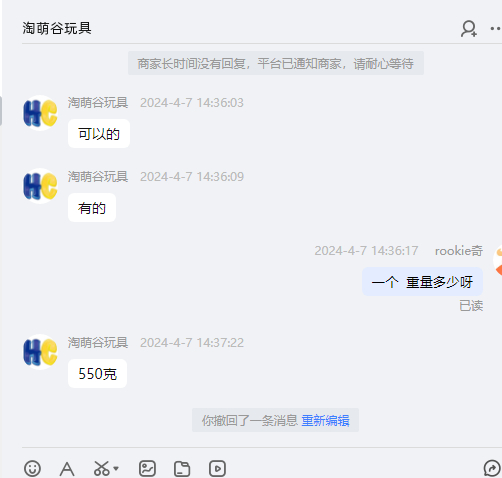Click the rookie奇 username label
Screen dimensions: 502x478
pos(459,251)
